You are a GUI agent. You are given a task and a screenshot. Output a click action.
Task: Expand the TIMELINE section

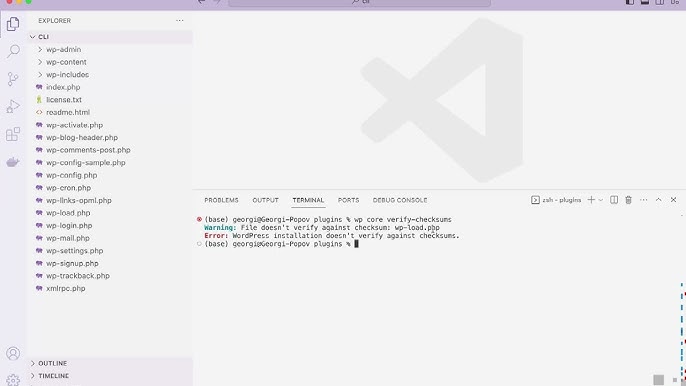[110, 376]
